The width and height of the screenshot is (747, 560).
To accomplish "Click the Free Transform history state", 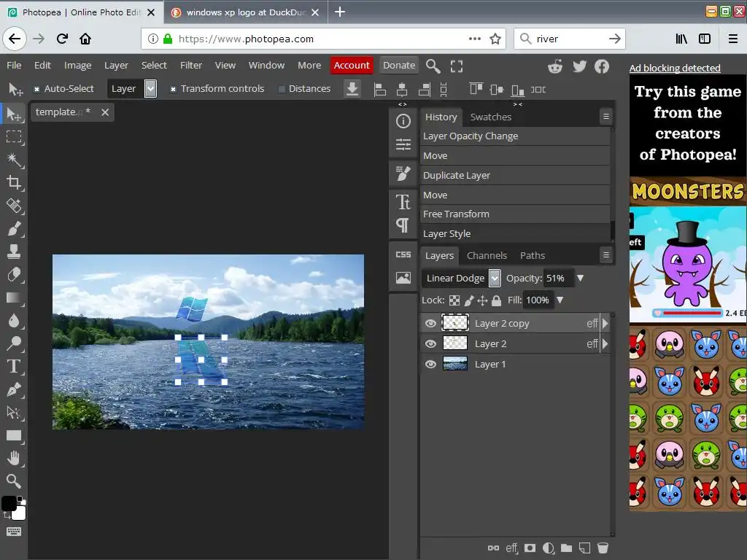I will (515, 214).
